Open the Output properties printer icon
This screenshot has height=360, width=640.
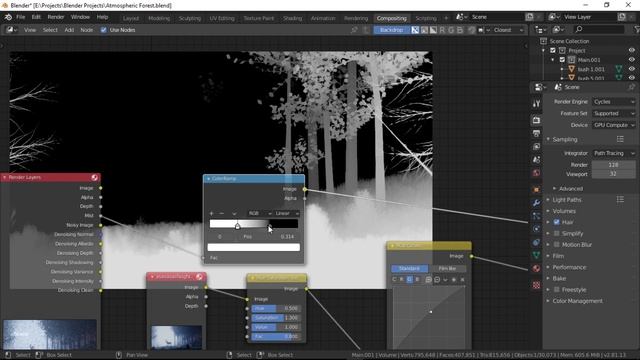536,133
